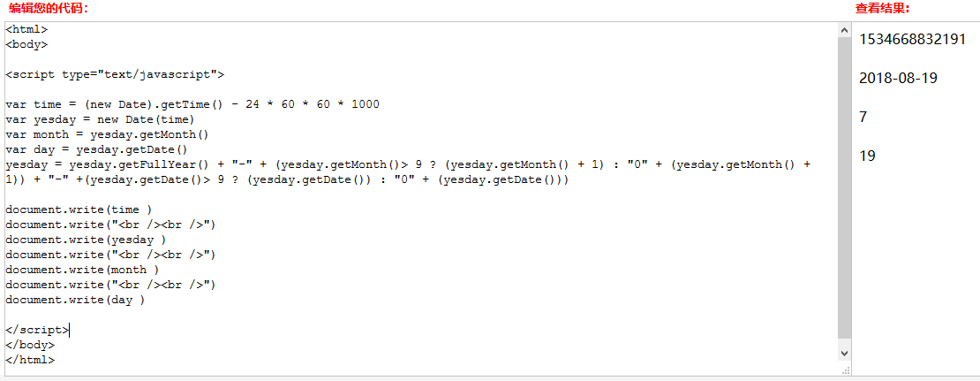Click the red 编辑您的代码 heading
Screen dimensions: 980x381
[x=49, y=8]
